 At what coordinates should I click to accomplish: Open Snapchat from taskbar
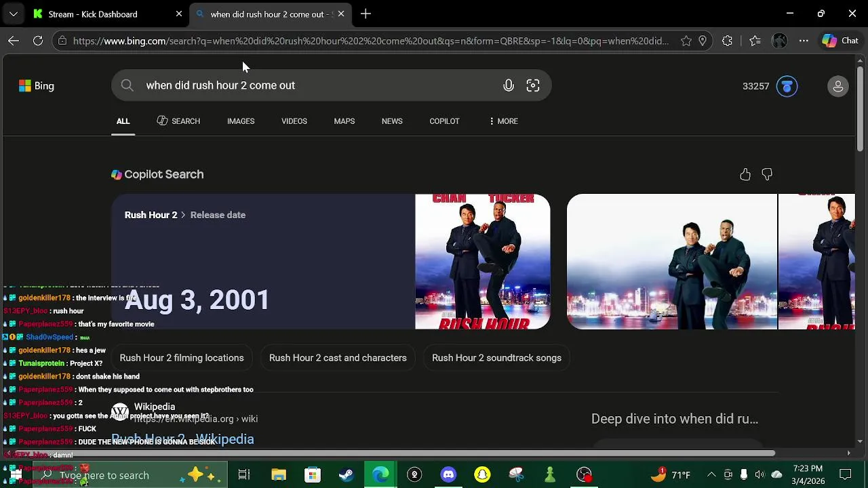(x=482, y=475)
